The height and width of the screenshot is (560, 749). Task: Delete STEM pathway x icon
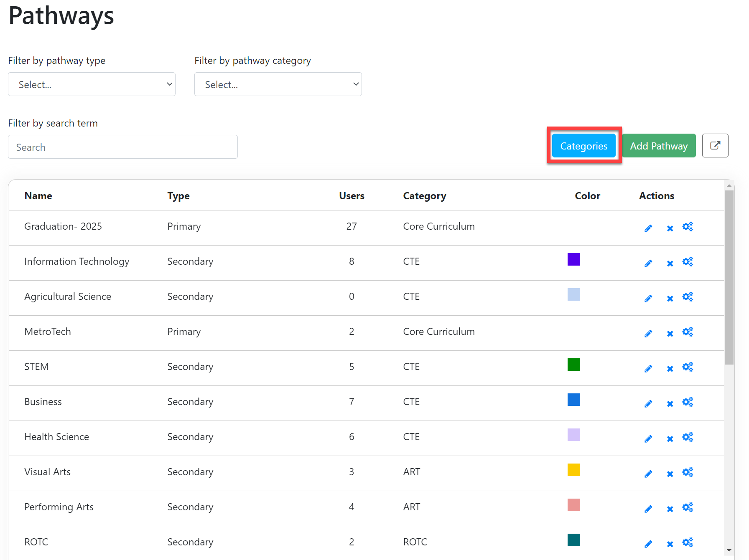670,369
